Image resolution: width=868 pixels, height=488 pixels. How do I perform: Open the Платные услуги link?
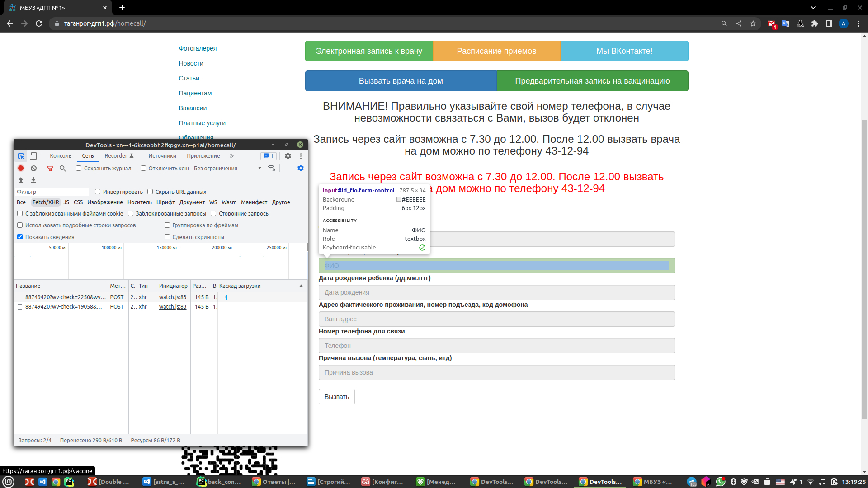tap(202, 123)
